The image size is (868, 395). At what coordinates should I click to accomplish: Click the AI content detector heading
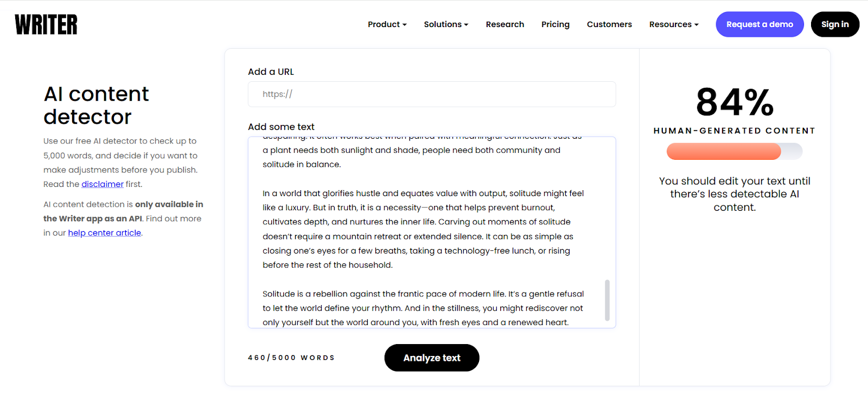pos(96,105)
